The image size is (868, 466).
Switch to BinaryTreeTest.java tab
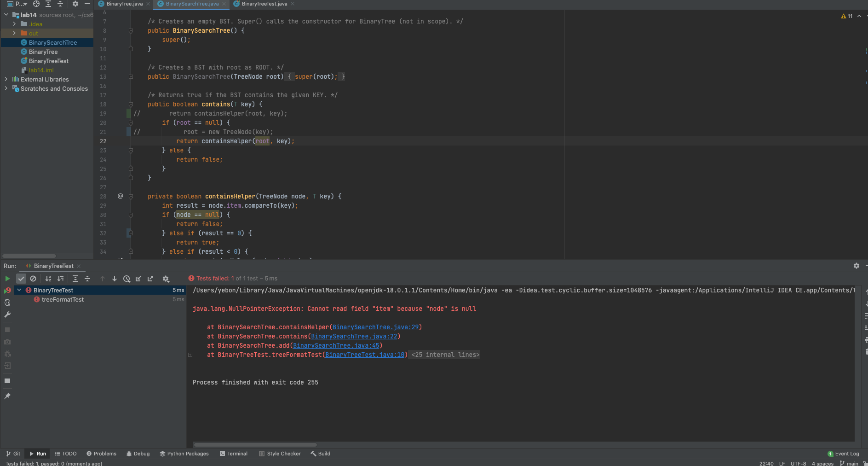[x=264, y=4]
